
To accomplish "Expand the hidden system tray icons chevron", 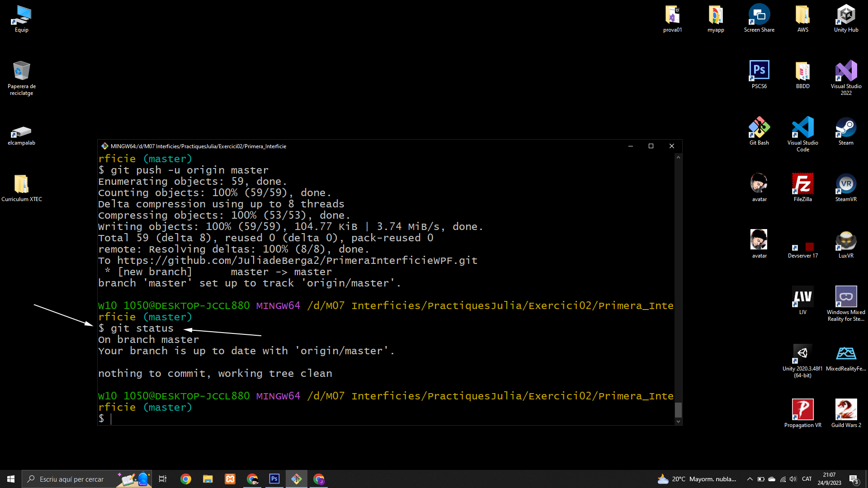I will 750,479.
